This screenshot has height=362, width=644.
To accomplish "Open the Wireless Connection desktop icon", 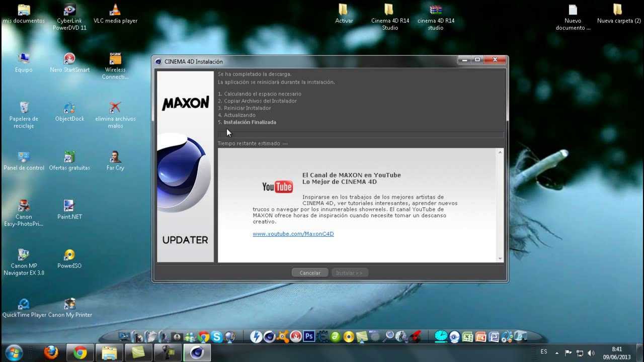I will click(x=115, y=65).
